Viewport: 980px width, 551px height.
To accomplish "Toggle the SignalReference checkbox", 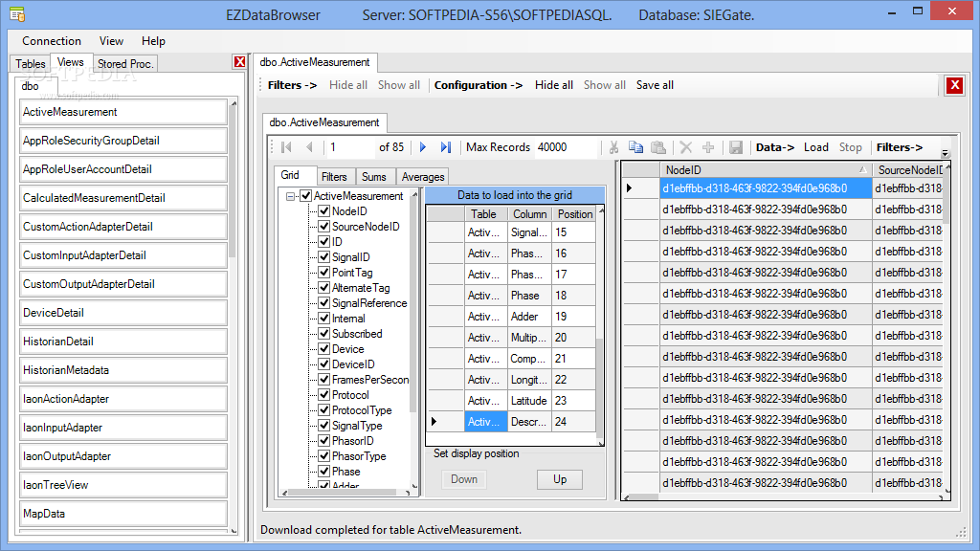I will tap(323, 303).
